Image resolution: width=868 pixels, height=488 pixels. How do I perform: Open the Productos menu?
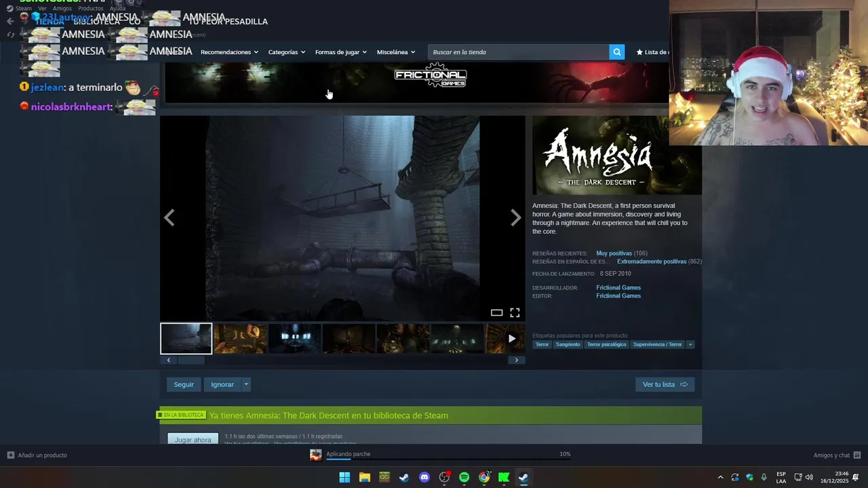(x=91, y=8)
